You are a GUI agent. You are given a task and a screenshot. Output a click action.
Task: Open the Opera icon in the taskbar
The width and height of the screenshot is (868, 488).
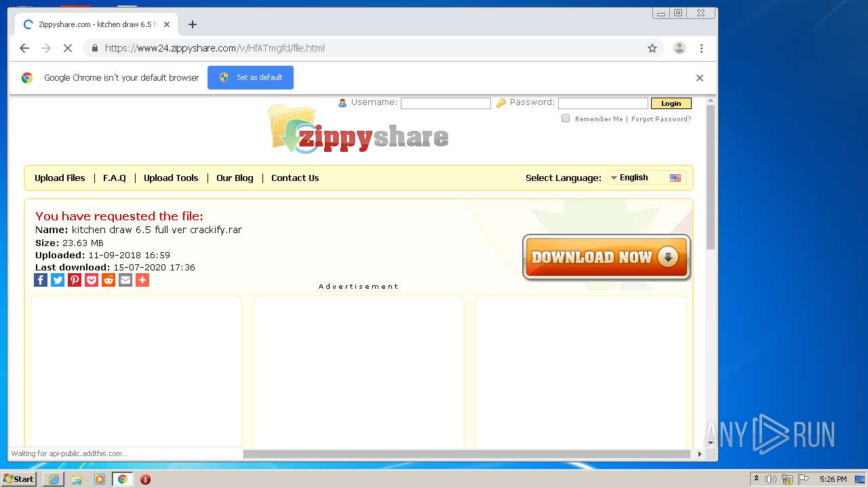[x=145, y=479]
